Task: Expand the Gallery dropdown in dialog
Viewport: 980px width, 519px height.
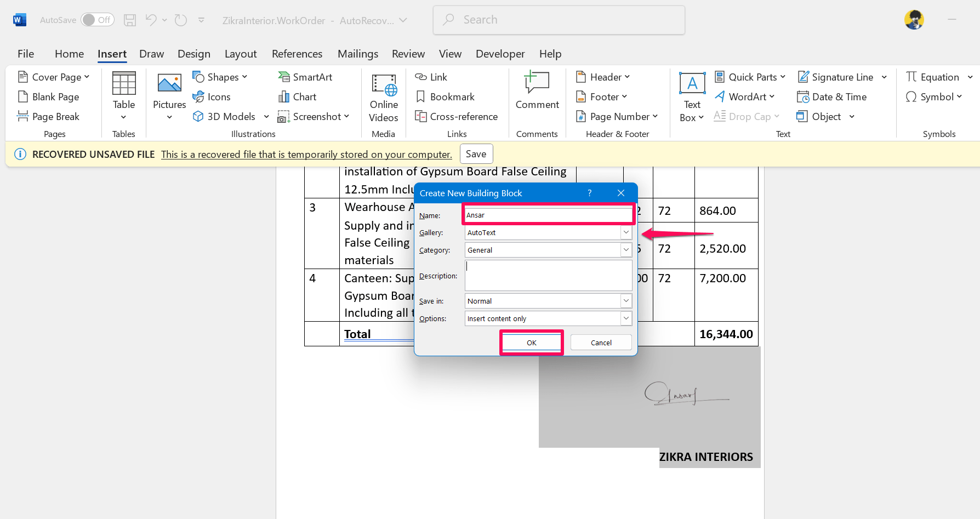Action: coord(626,233)
